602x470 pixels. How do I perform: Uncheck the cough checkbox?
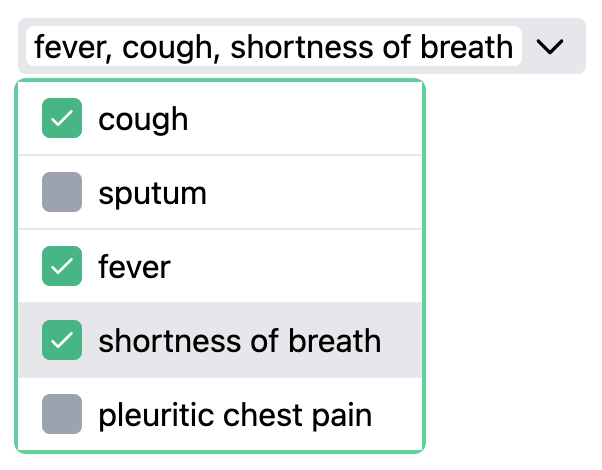pos(62,119)
